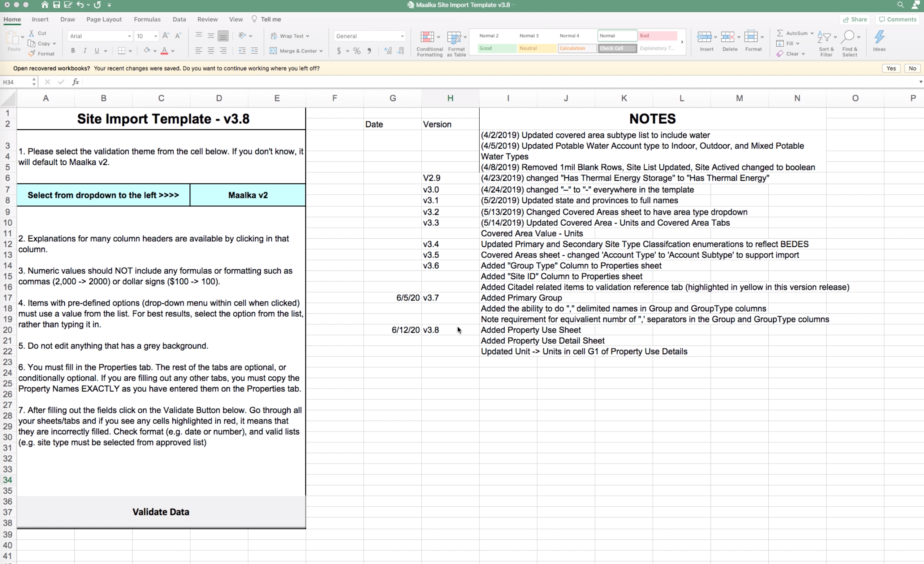Insert a function with the fx button

point(76,82)
